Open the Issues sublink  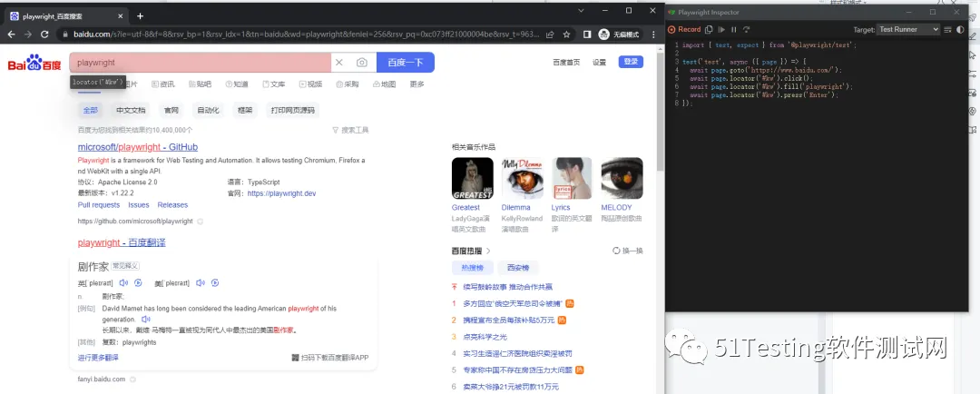[x=139, y=205]
